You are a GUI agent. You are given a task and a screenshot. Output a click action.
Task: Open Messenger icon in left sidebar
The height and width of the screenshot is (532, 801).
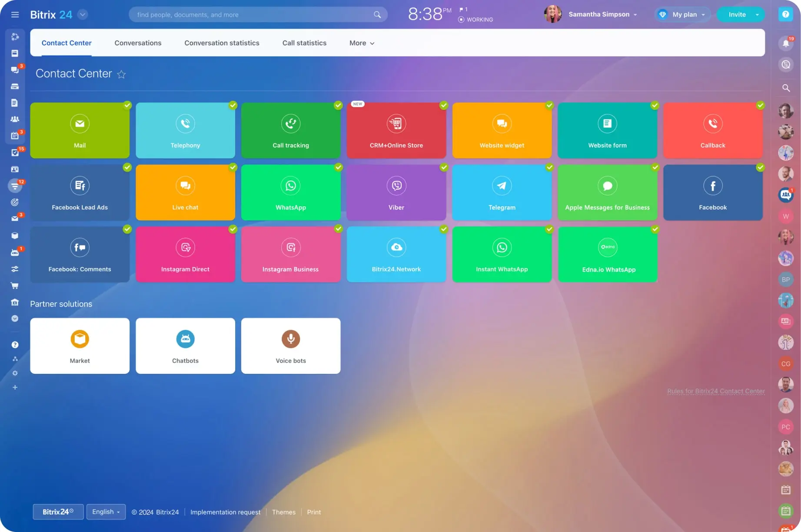(x=15, y=70)
